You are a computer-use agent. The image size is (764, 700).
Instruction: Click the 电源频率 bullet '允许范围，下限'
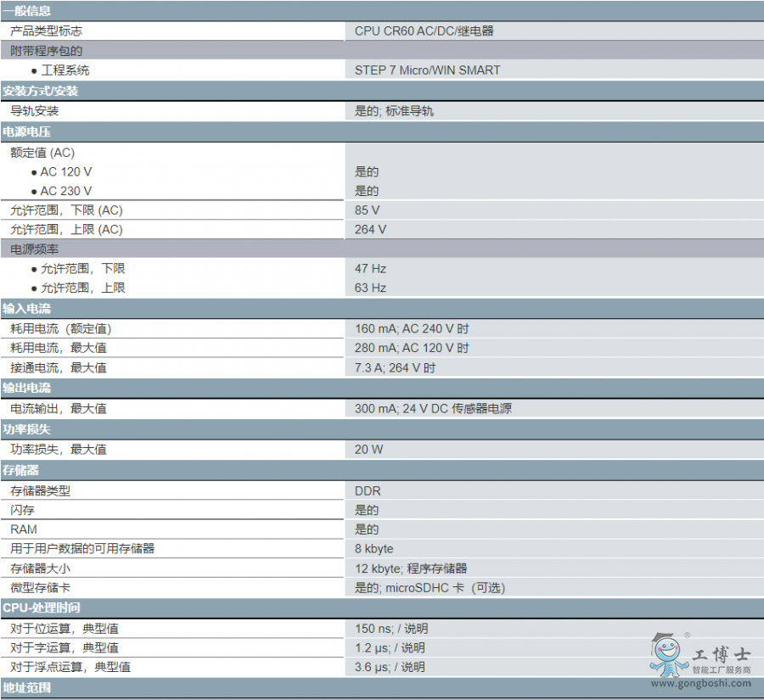[83, 268]
